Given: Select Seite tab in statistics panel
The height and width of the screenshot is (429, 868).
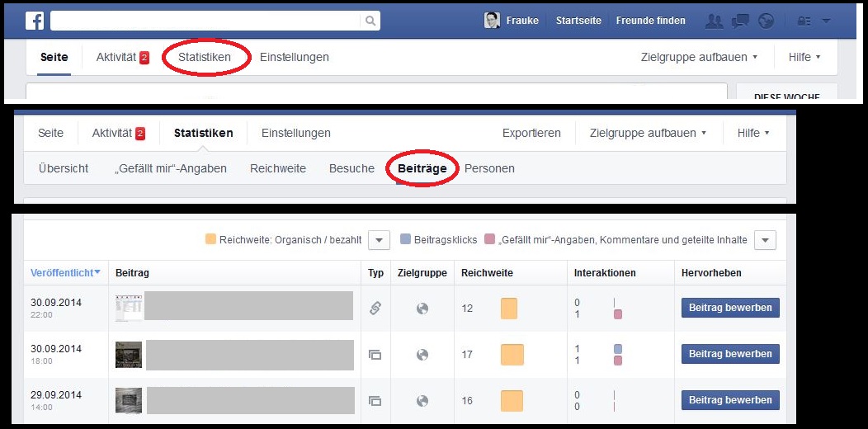Looking at the screenshot, I should coord(50,133).
